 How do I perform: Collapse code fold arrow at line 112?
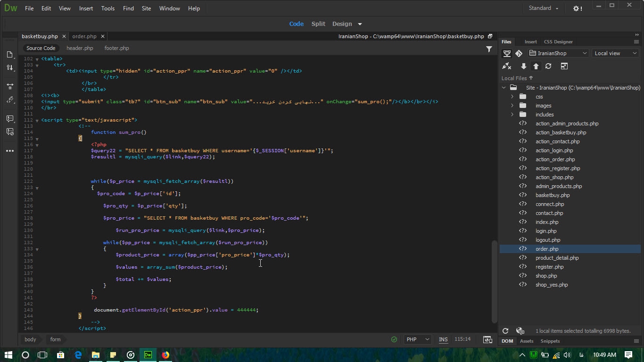point(37,120)
